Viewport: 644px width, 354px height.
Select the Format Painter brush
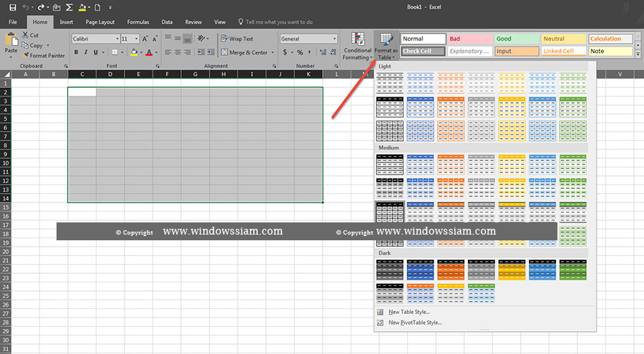(44, 55)
